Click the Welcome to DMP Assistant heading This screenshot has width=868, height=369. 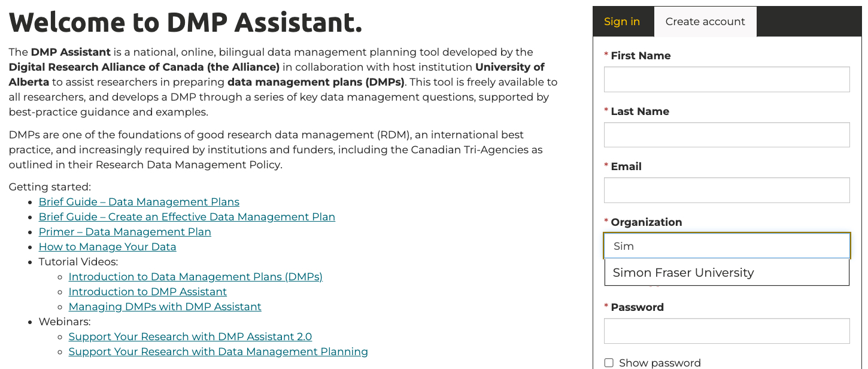186,23
